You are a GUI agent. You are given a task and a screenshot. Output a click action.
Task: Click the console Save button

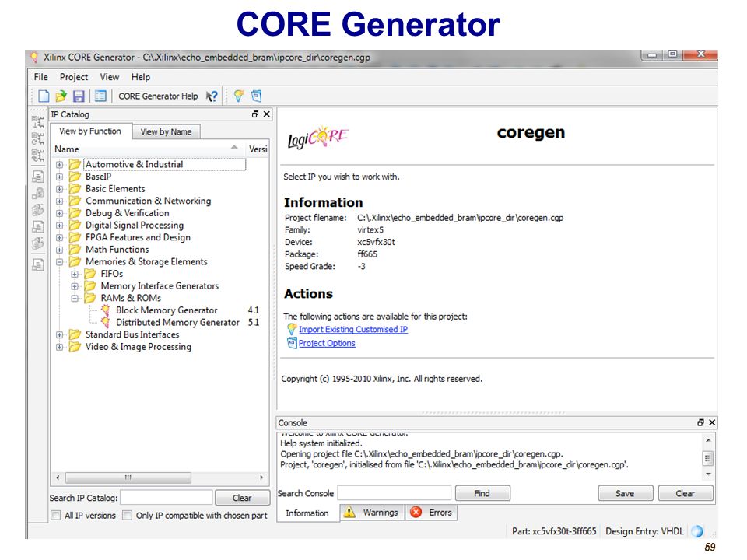click(625, 493)
